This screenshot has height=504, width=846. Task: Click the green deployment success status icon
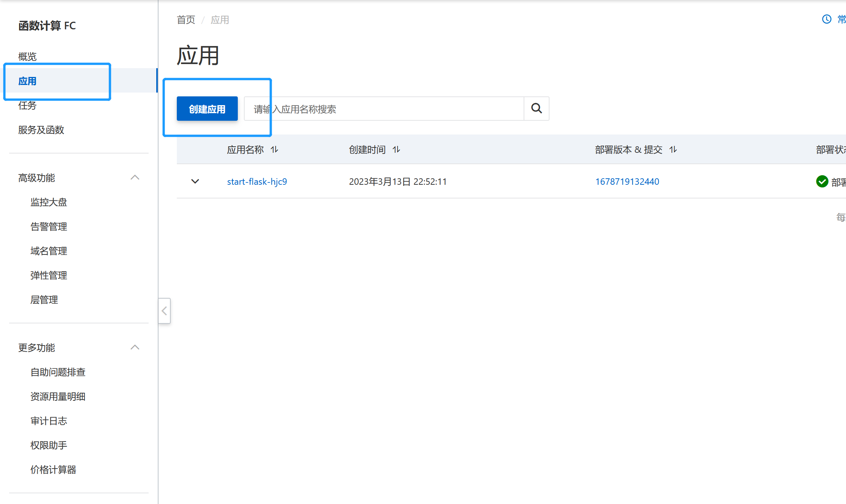pyautogui.click(x=822, y=181)
